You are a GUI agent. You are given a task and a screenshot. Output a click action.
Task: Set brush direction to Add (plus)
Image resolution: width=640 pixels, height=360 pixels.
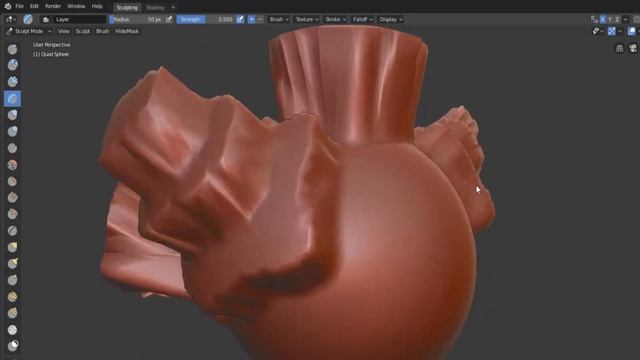pyautogui.click(x=251, y=19)
